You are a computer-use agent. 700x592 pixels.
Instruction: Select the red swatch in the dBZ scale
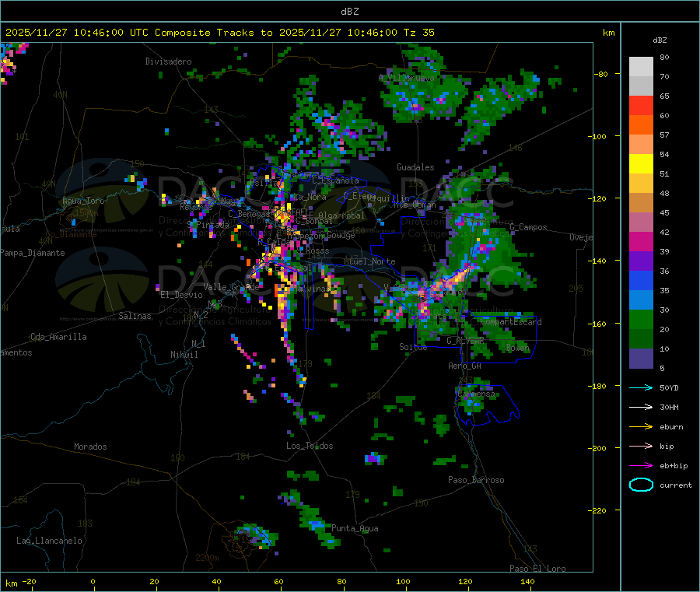pos(641,105)
